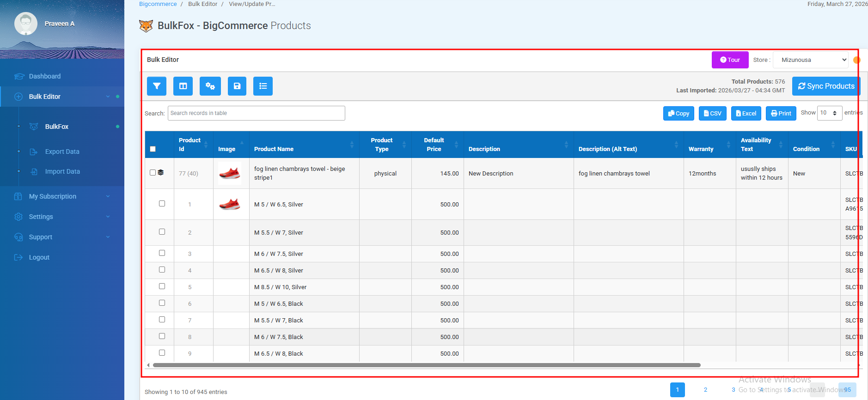Image resolution: width=868 pixels, height=400 pixels.
Task: Expand the Settings menu chevron
Action: (x=108, y=217)
